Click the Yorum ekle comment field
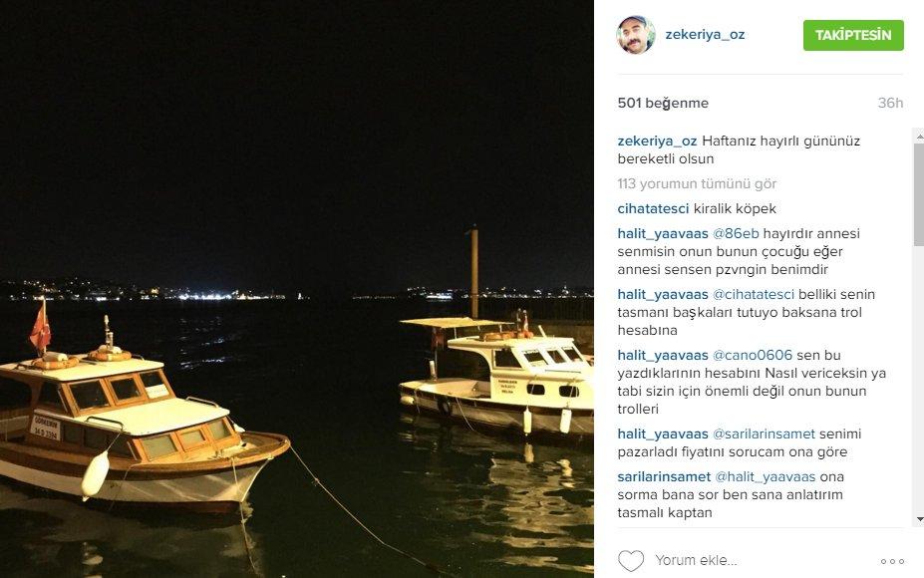This screenshot has height=578, width=924. click(761, 560)
